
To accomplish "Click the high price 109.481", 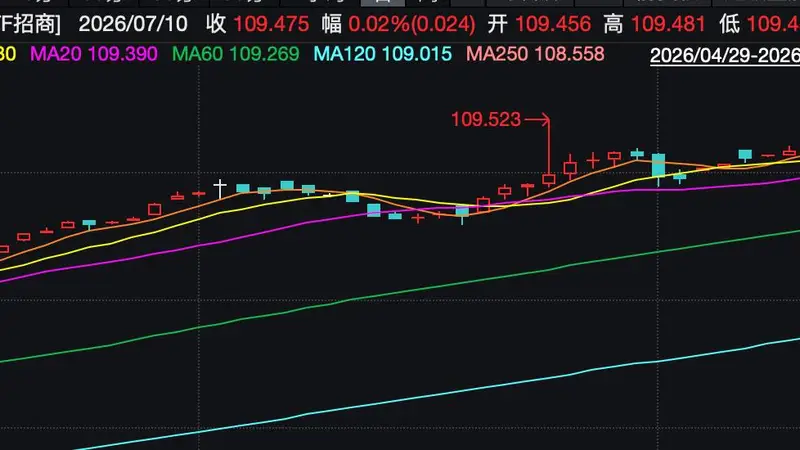I will [668, 24].
